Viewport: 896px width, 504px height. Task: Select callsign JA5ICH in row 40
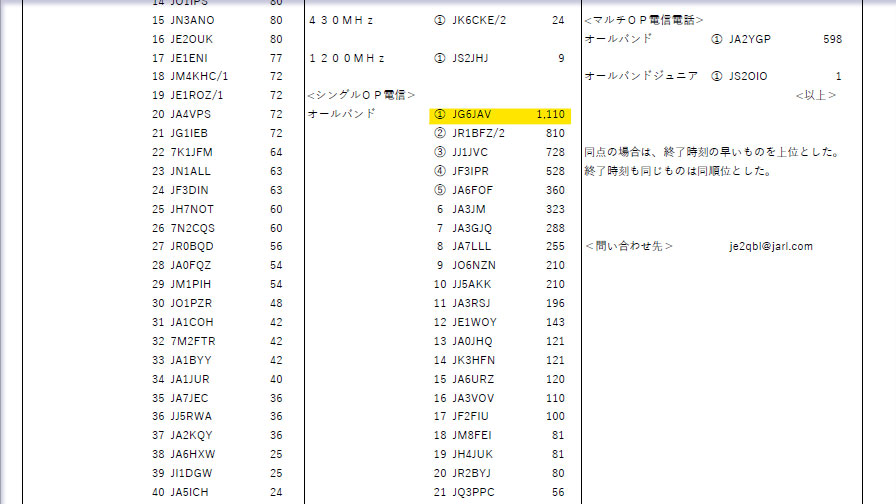point(191,491)
